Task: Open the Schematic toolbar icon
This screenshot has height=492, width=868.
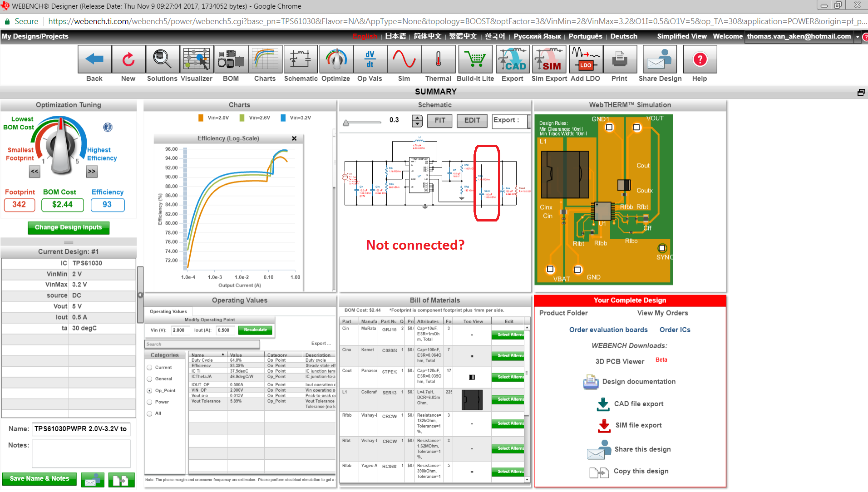Action: click(301, 59)
